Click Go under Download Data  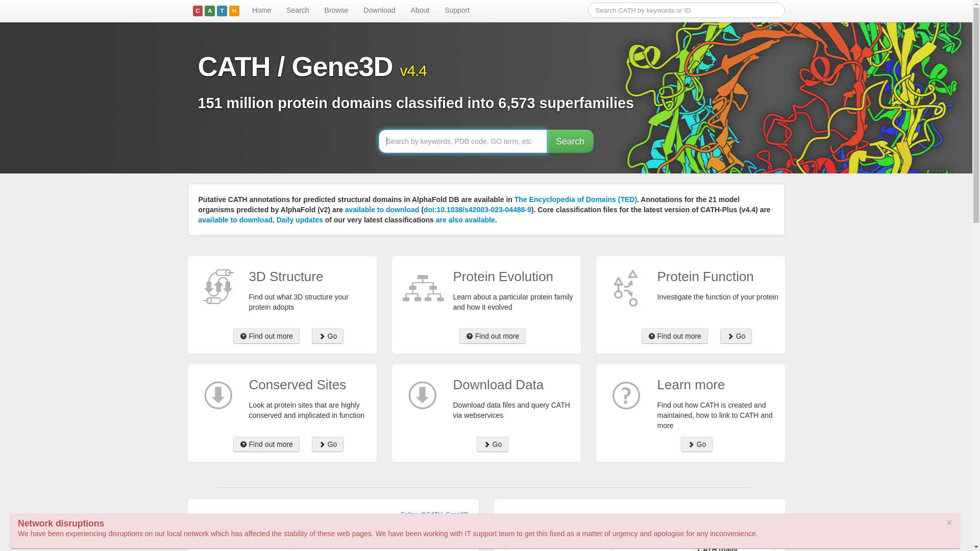tap(493, 444)
